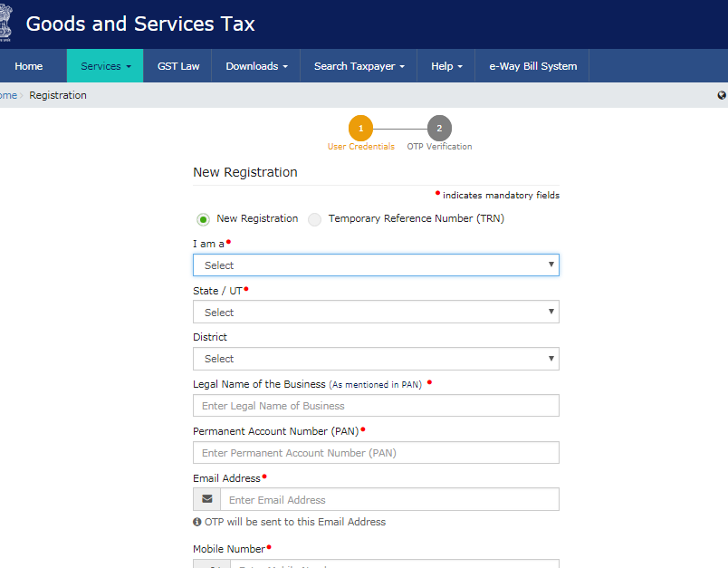Expand the District select dropdown
Viewport: 728px width, 568px height.
pyautogui.click(x=376, y=359)
